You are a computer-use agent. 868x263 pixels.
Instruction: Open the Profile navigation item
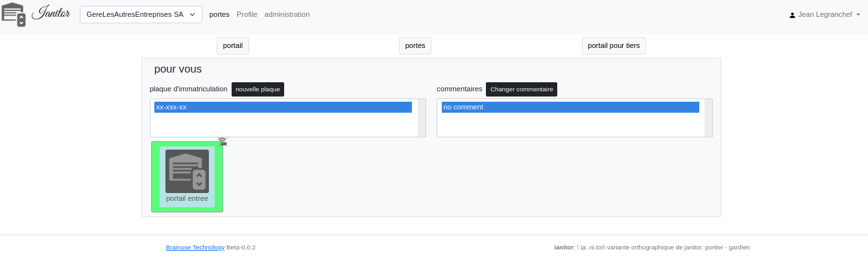[x=247, y=14]
